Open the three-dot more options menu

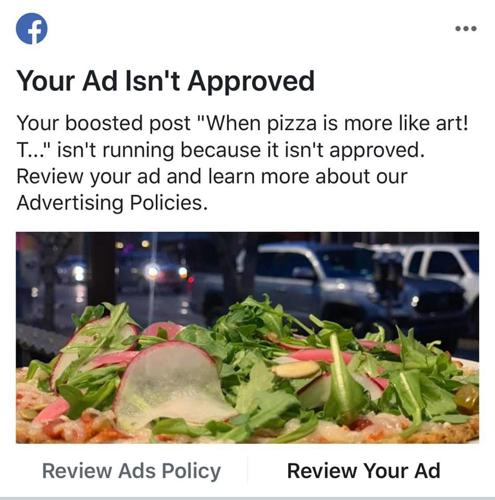(466, 28)
